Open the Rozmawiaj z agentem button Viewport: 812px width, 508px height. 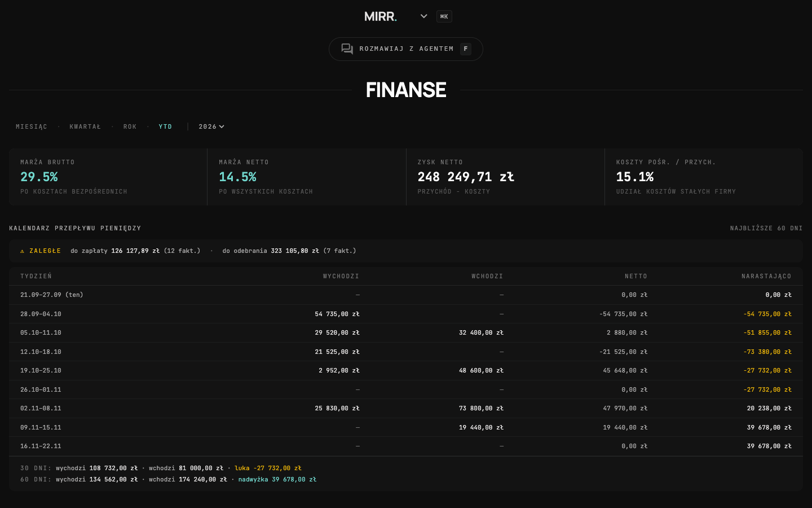point(406,49)
